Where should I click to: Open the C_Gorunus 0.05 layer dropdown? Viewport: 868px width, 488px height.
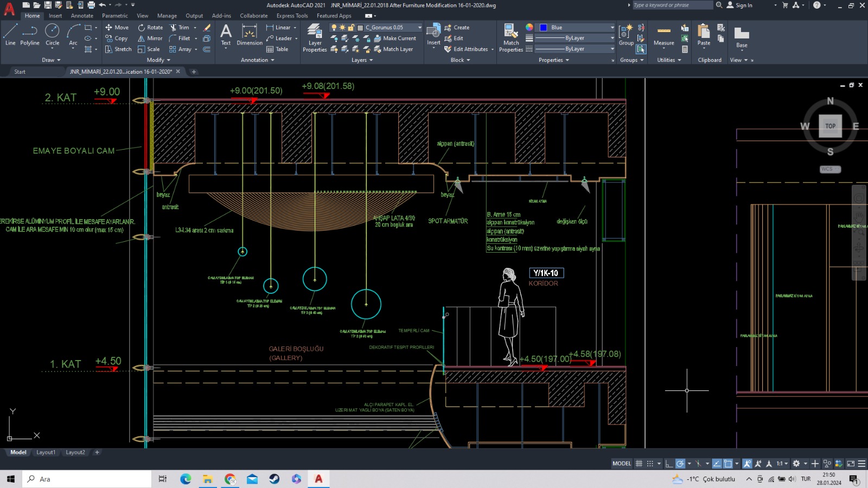[x=419, y=28]
